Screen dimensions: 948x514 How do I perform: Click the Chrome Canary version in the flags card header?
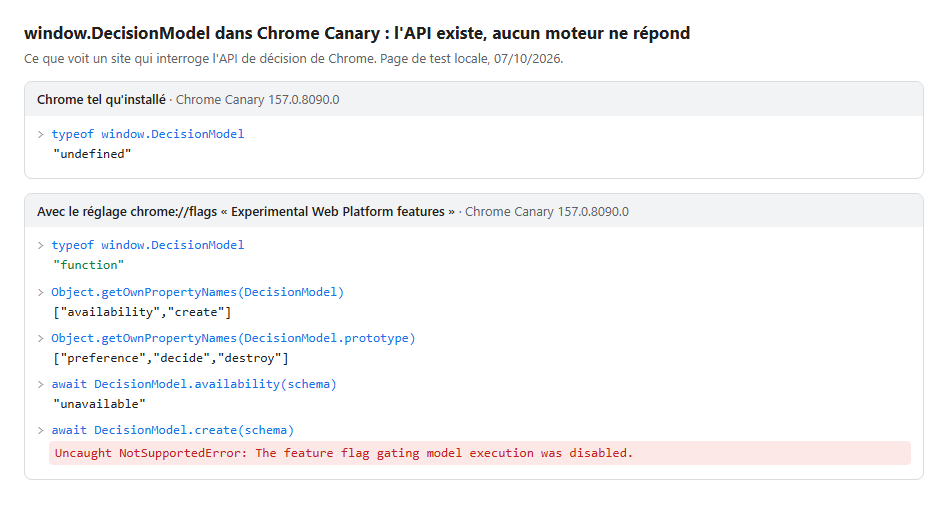coord(547,212)
